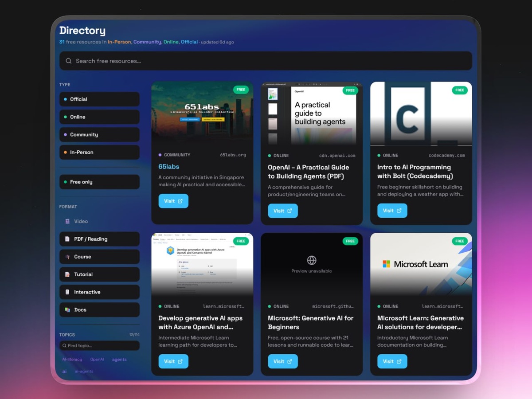Visit the OpenAI Practical Guide PDF
Image resolution: width=532 pixels, height=399 pixels.
(283, 211)
